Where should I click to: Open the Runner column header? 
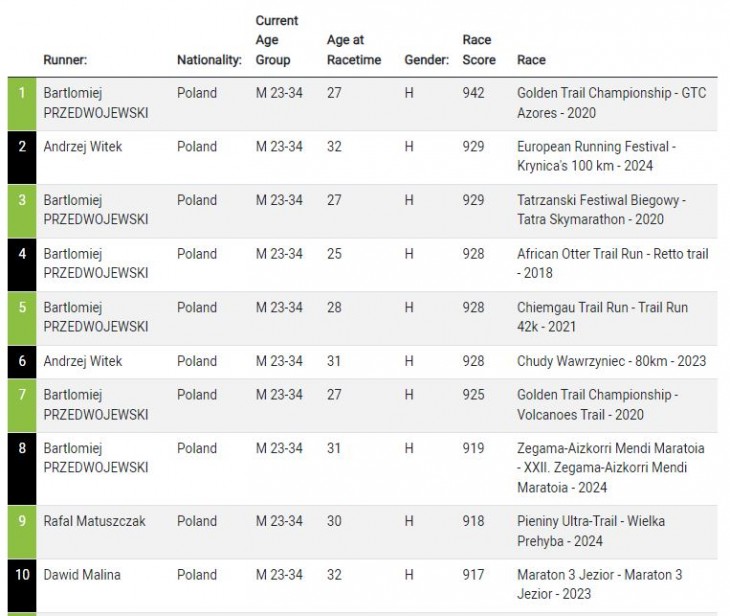tap(65, 60)
